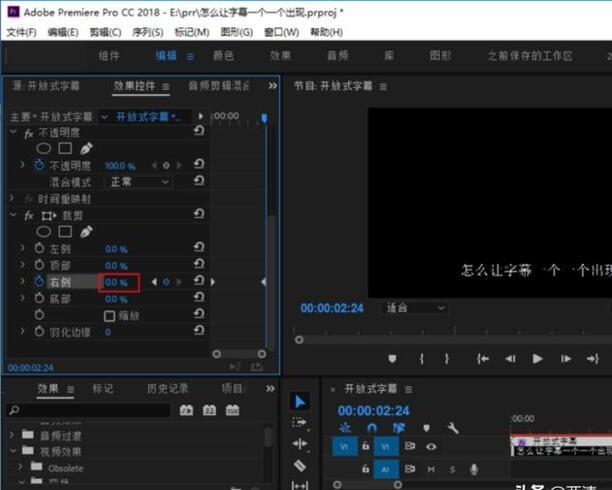
Task: Switch to 历史记录 tab
Action: pyautogui.click(x=168, y=388)
